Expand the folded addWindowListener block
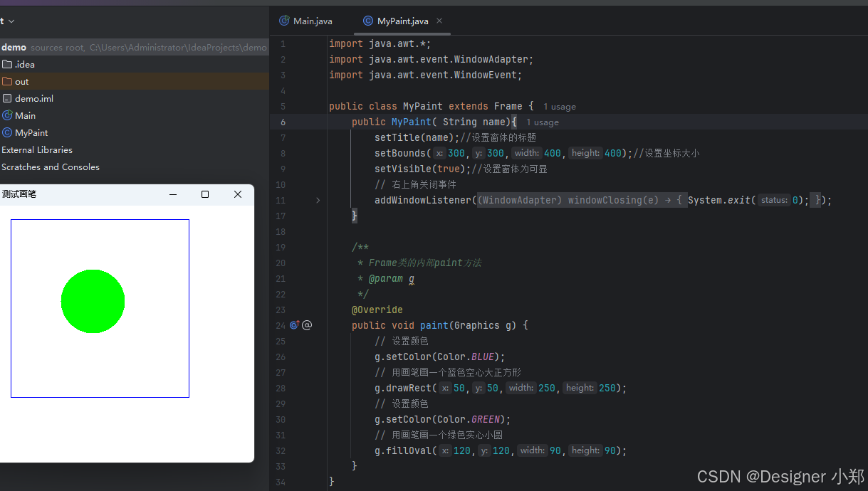The height and width of the screenshot is (491, 868). [318, 201]
